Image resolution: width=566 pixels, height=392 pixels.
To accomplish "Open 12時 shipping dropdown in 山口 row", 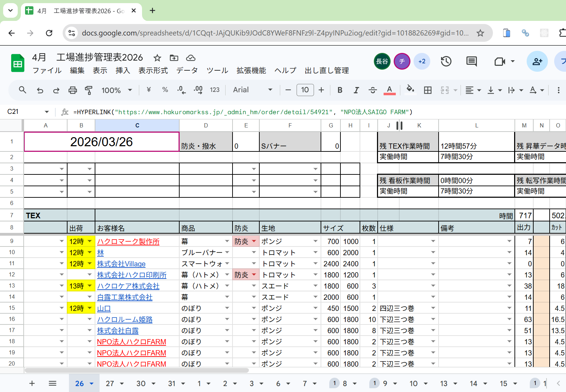I will (89, 308).
